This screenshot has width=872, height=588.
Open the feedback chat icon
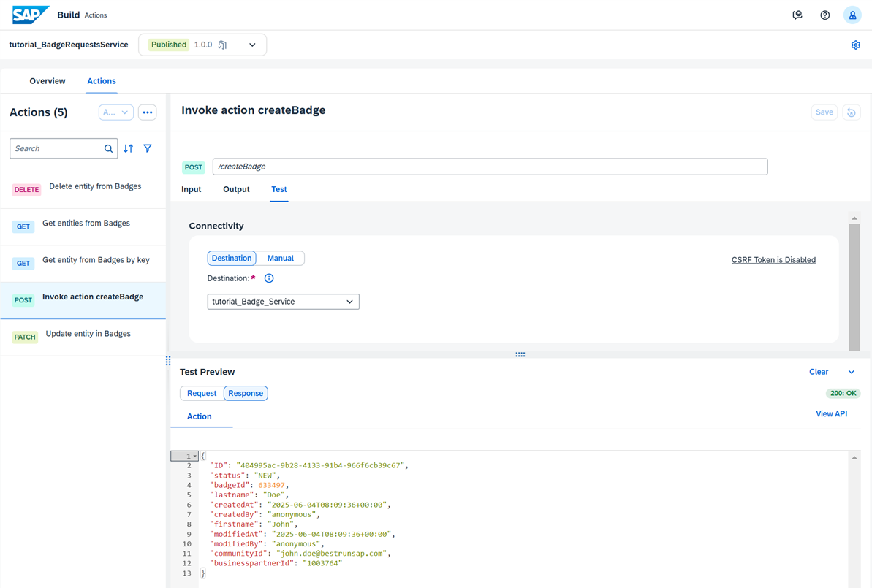pos(797,15)
